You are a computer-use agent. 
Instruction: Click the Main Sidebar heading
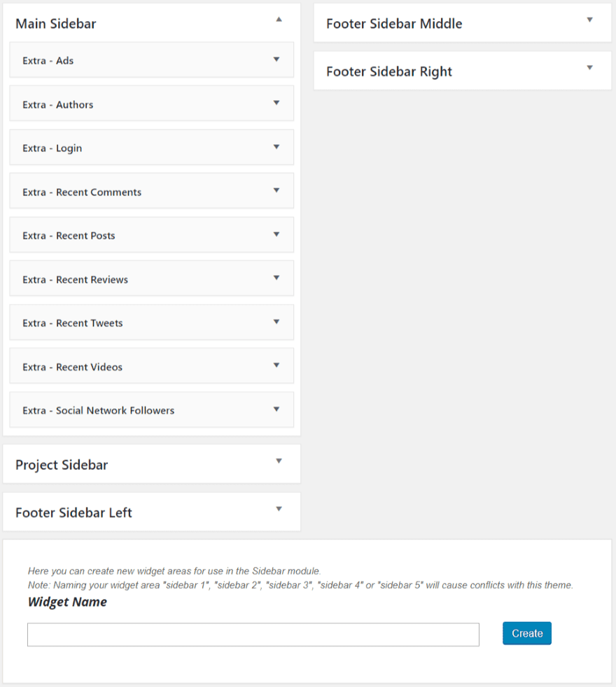[x=56, y=24]
